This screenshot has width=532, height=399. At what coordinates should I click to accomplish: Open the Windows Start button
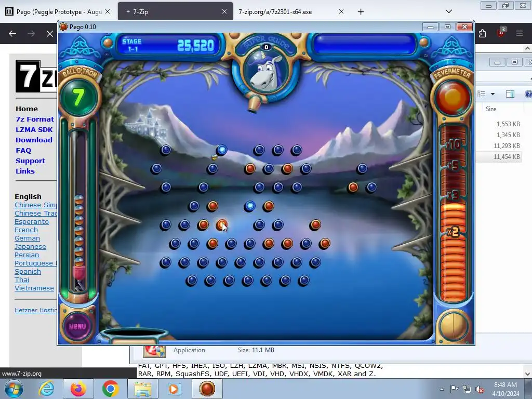coord(14,389)
